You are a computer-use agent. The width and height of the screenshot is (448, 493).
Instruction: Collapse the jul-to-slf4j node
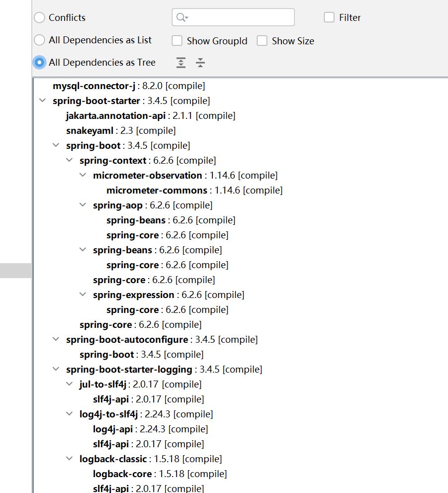70,384
